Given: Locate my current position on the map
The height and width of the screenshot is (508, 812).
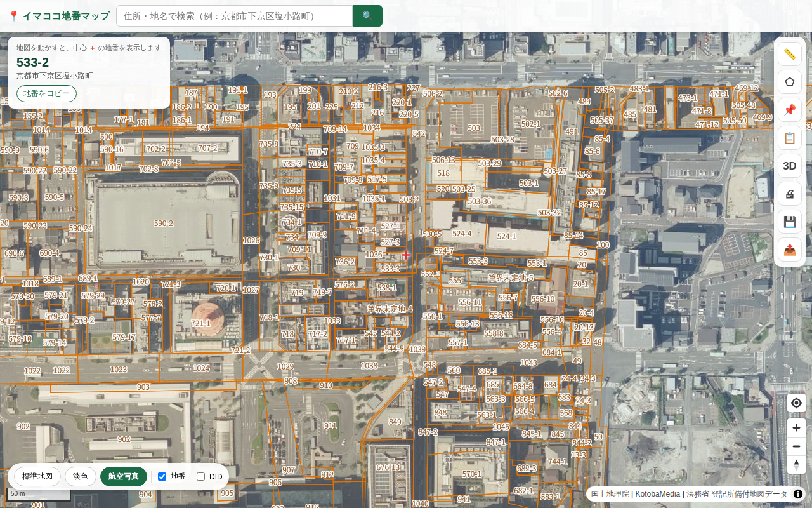Looking at the screenshot, I should [796, 403].
